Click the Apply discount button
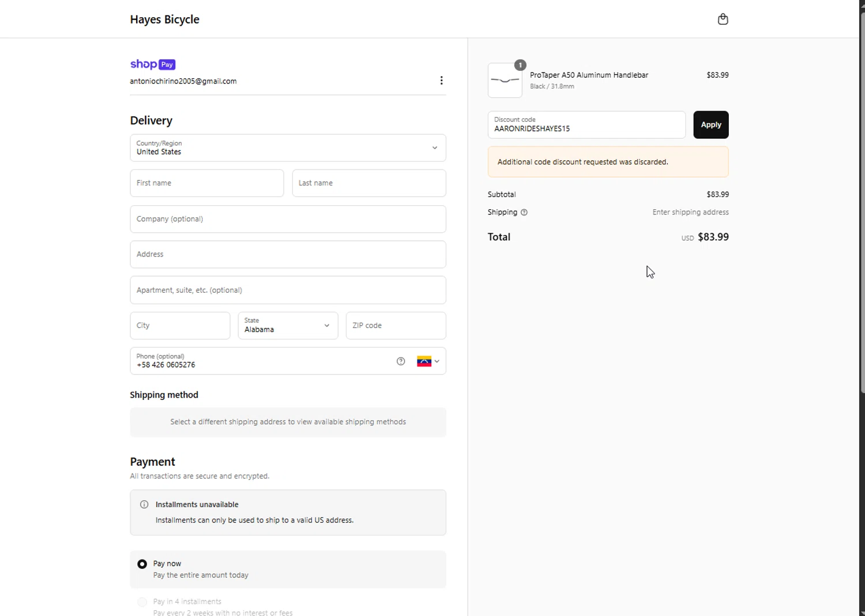Screen dimensions: 865x616 coord(711,124)
